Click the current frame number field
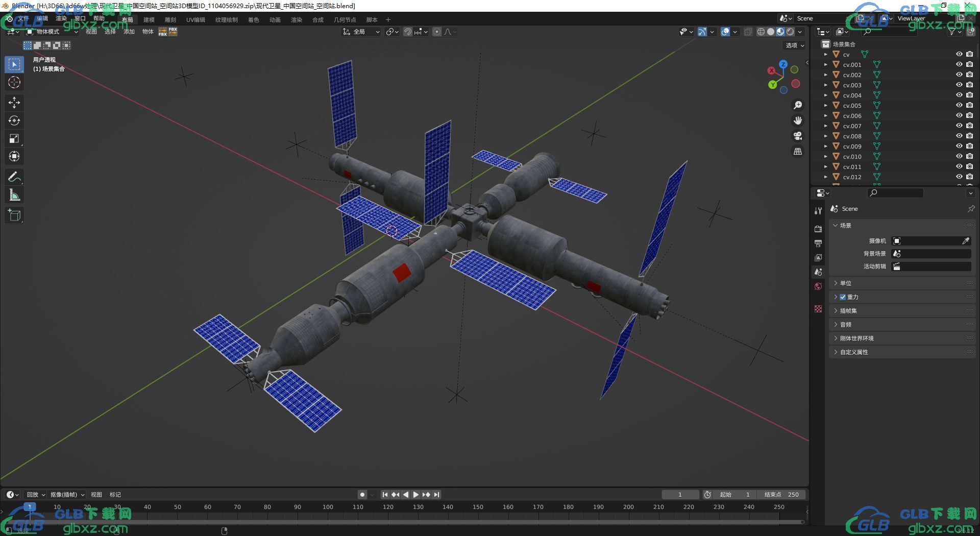The width and height of the screenshot is (980, 536). [x=680, y=494]
